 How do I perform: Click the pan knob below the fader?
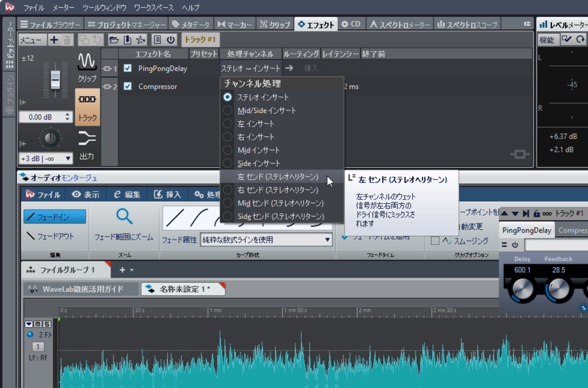(50, 138)
